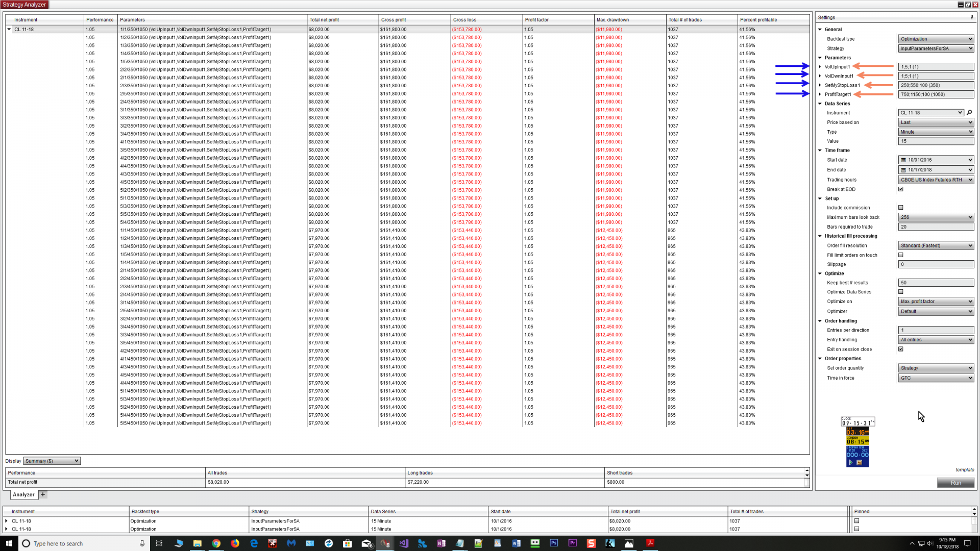Click the Settings panel pin icon
The image size is (980, 551).
tap(972, 17)
